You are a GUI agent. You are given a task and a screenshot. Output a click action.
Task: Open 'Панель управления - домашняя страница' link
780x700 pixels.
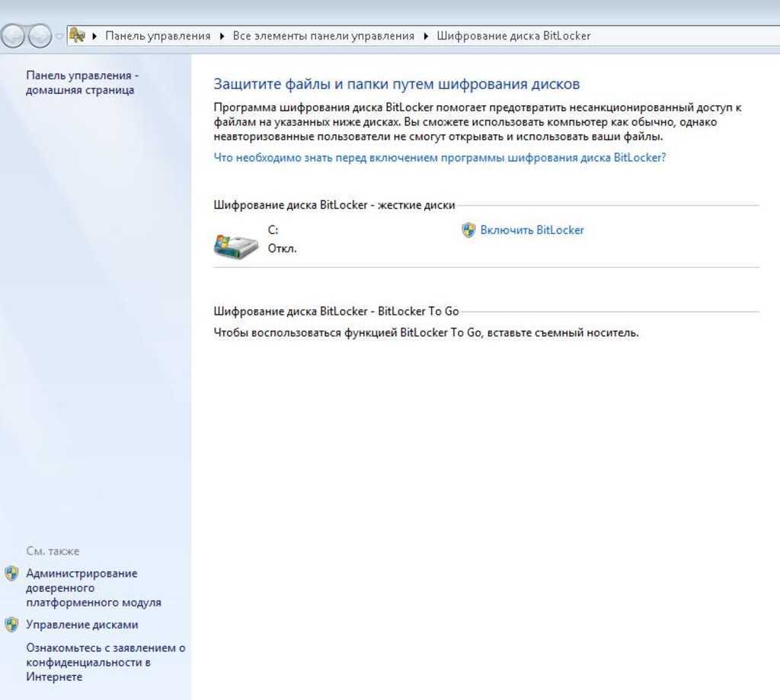82,83
